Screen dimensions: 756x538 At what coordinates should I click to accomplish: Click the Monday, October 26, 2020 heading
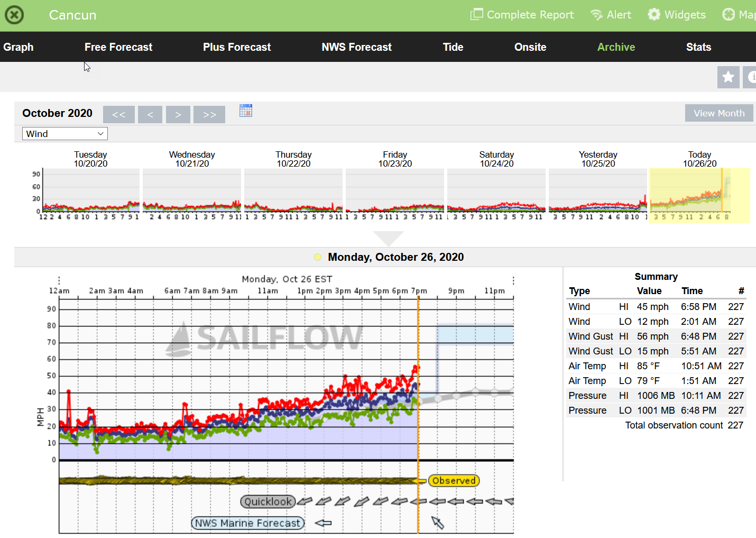tap(396, 257)
